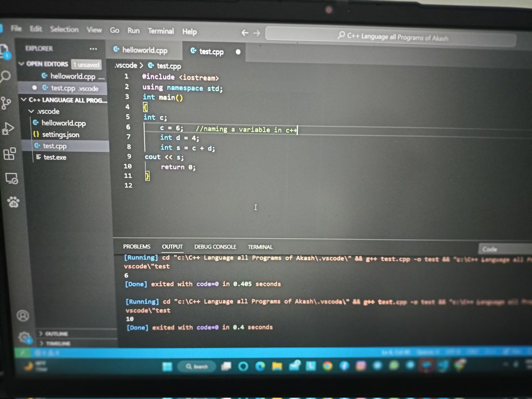Open the Remote Explorer view
Viewport: 532px width, 399px height.
click(x=11, y=179)
